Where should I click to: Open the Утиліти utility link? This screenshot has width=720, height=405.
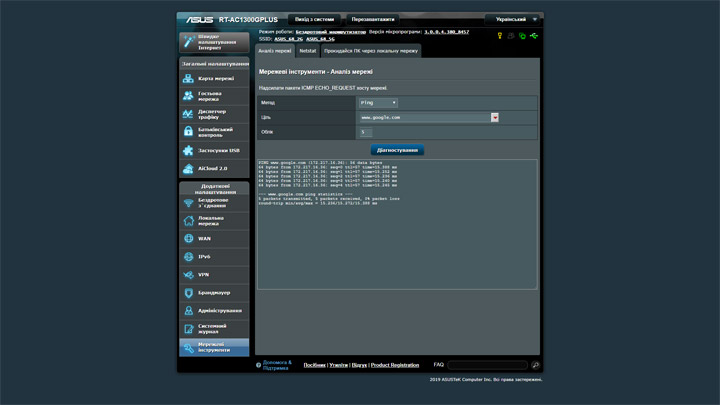tap(338, 365)
